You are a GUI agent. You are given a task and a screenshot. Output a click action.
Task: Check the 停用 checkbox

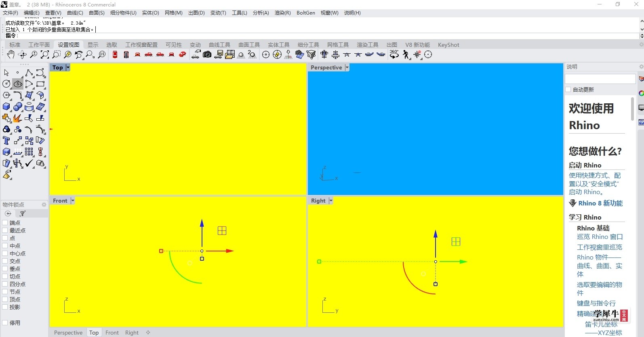[5, 323]
